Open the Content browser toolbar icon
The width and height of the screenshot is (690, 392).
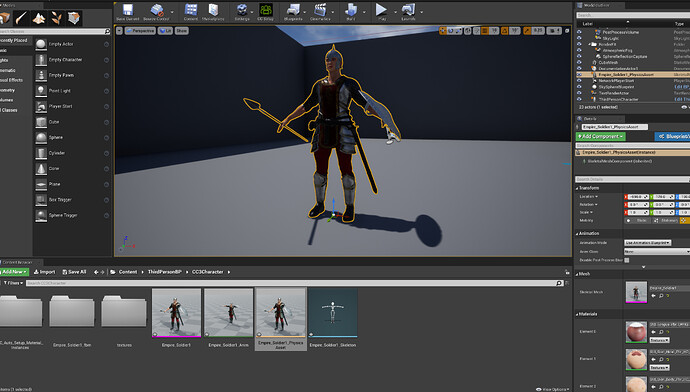click(191, 12)
